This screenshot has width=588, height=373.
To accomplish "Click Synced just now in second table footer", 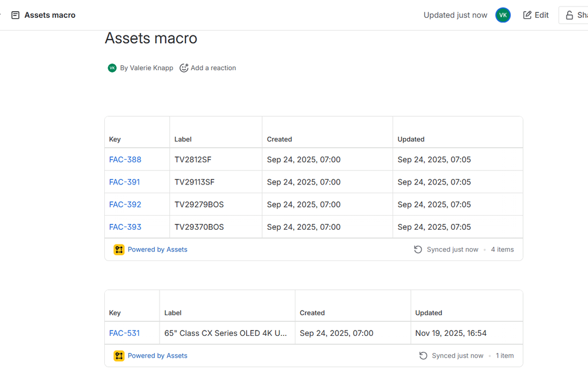I will 457,356.
